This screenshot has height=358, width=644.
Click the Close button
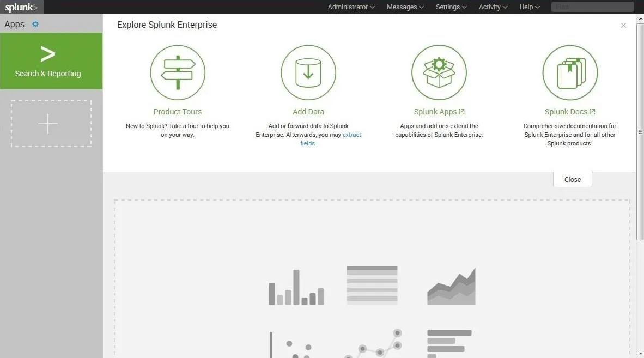tap(573, 179)
